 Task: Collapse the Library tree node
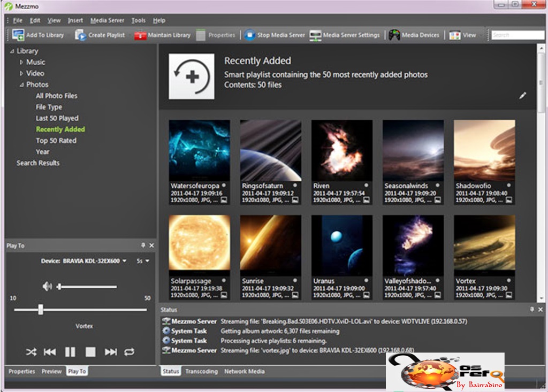click(x=12, y=51)
